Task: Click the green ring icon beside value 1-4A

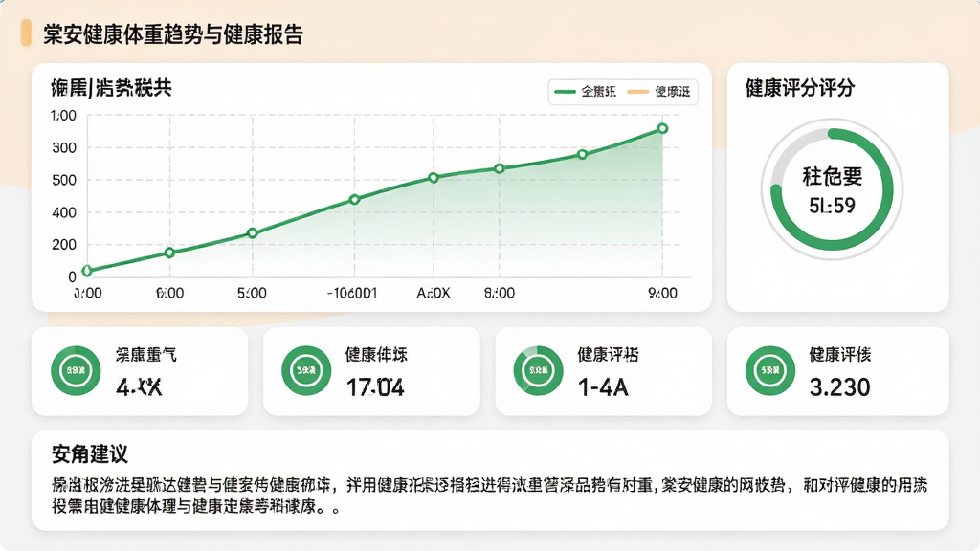Action: pos(538,370)
